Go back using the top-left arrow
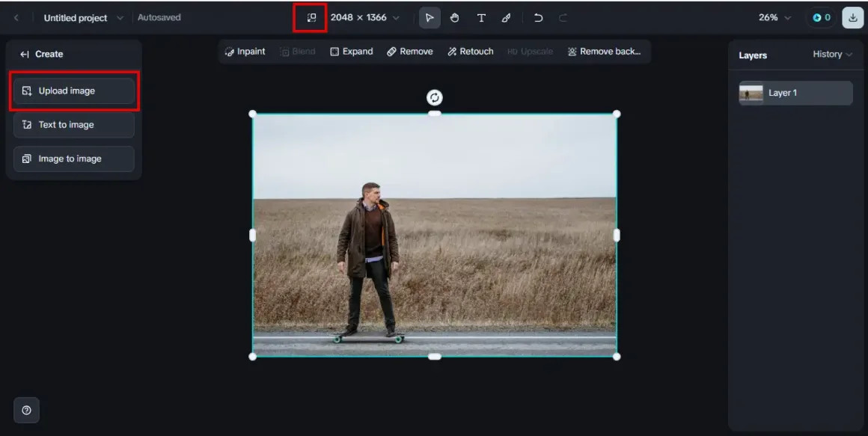The height and width of the screenshot is (436, 868). click(16, 18)
